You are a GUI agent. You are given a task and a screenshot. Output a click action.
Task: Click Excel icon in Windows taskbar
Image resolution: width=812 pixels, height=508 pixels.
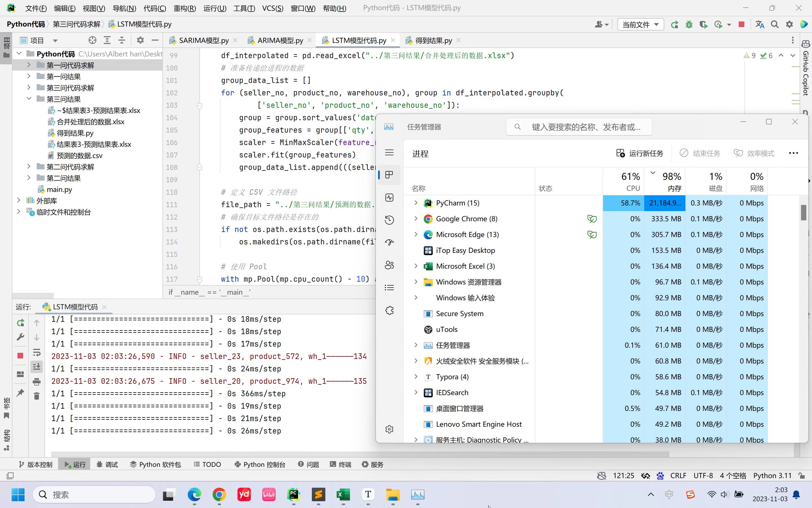[343, 494]
